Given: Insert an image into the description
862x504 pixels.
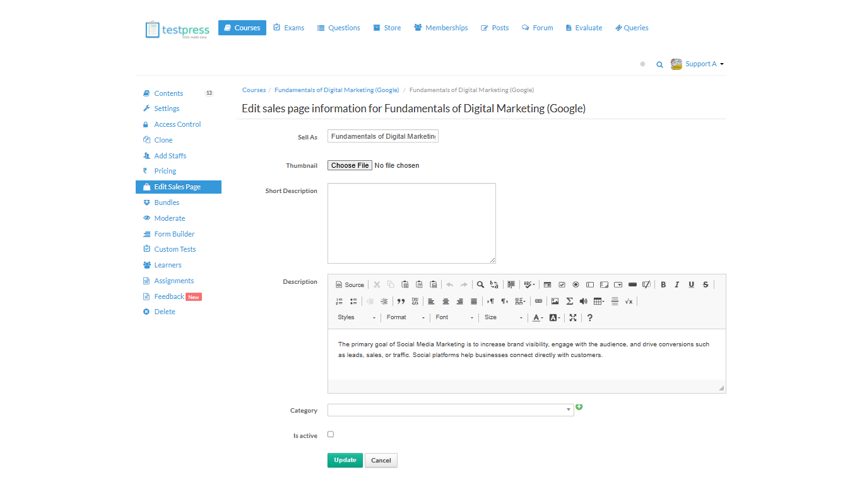Looking at the screenshot, I should tap(555, 302).
